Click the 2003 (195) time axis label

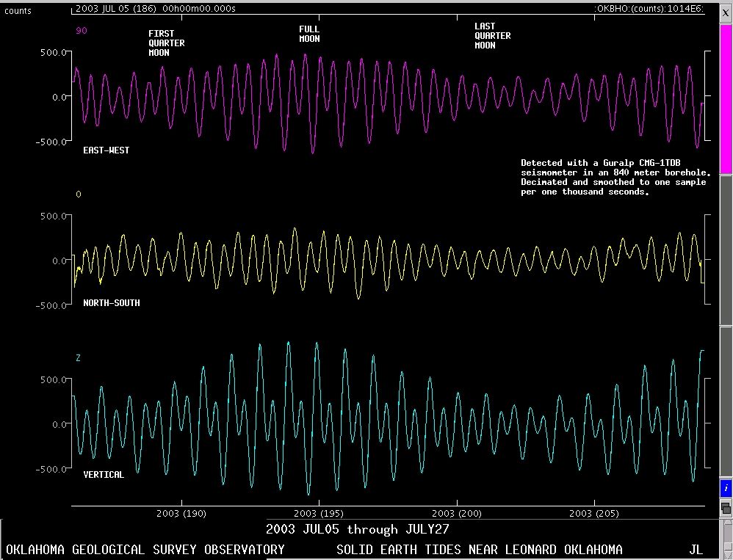click(x=317, y=514)
